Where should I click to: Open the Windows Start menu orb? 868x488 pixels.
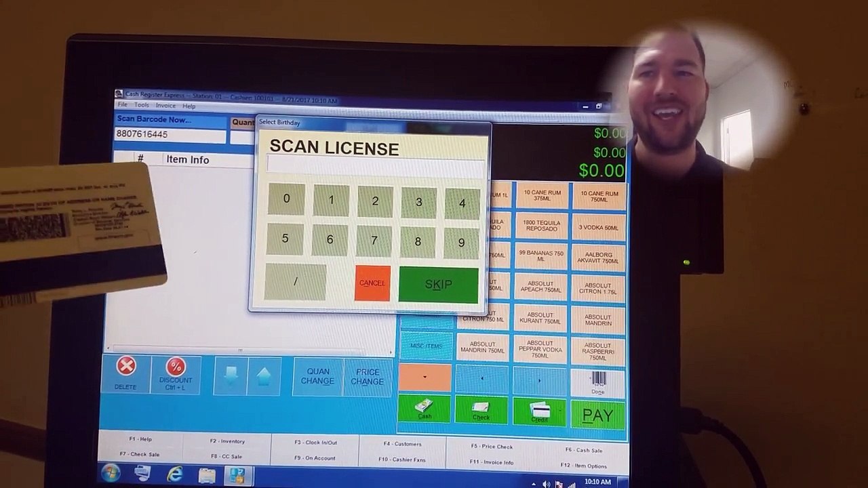(111, 473)
